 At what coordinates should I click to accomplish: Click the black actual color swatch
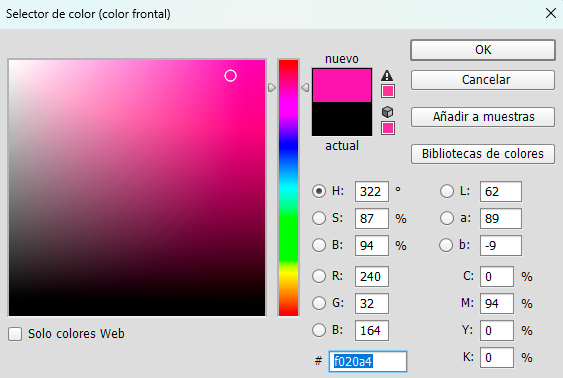click(342, 119)
